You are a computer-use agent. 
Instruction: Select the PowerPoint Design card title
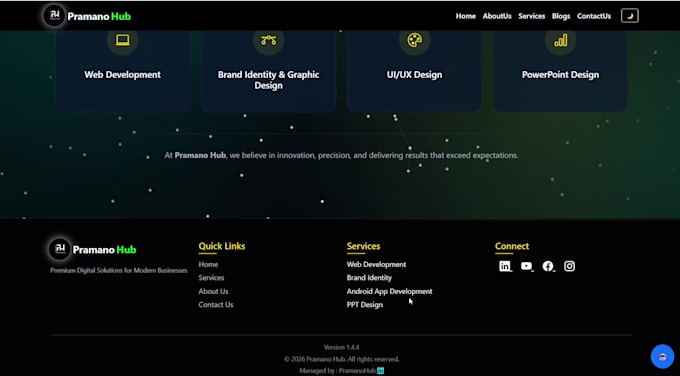pos(560,75)
